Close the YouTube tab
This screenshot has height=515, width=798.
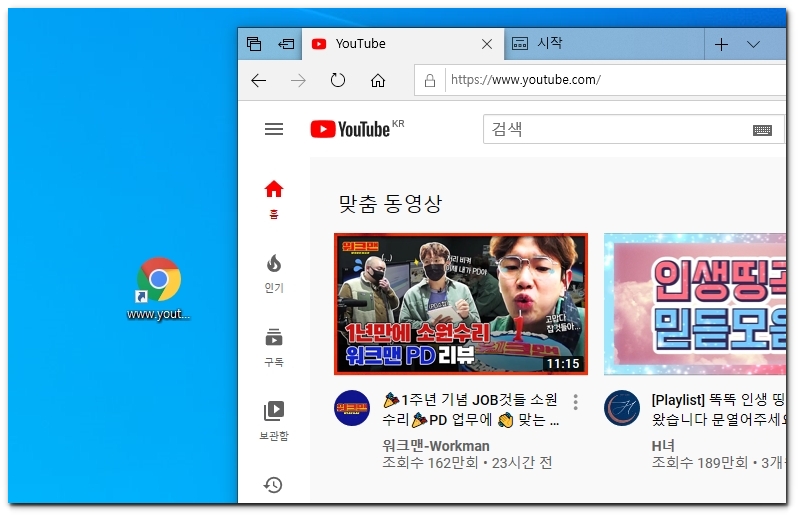point(487,45)
